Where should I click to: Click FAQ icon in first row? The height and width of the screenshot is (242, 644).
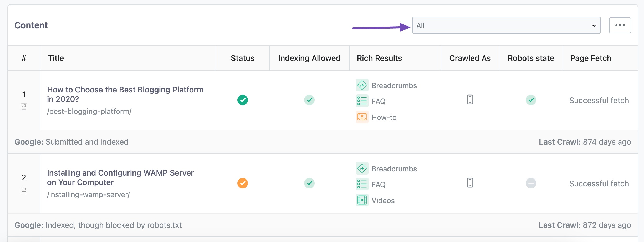point(362,101)
